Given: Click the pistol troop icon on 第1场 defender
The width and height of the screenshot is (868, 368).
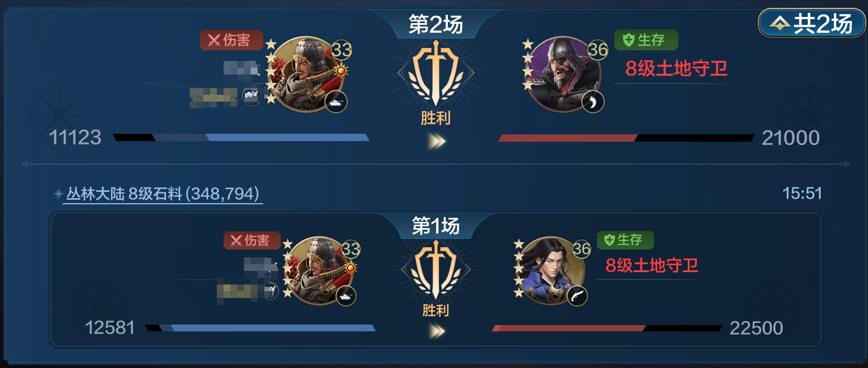Looking at the screenshot, I should pos(577,296).
